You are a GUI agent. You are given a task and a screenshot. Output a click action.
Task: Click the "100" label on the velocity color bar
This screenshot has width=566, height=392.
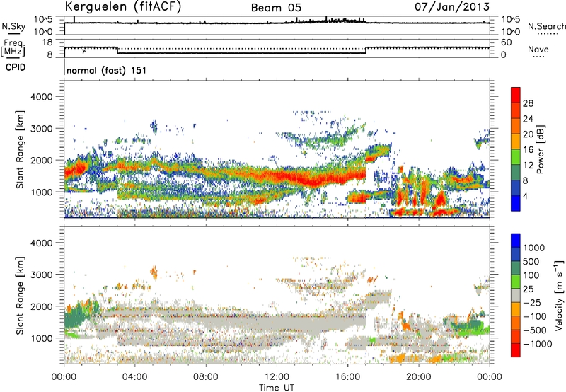pos(531,275)
